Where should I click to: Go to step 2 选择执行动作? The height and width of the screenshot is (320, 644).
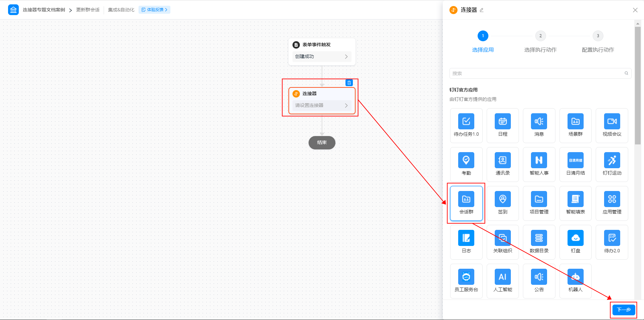(x=540, y=42)
